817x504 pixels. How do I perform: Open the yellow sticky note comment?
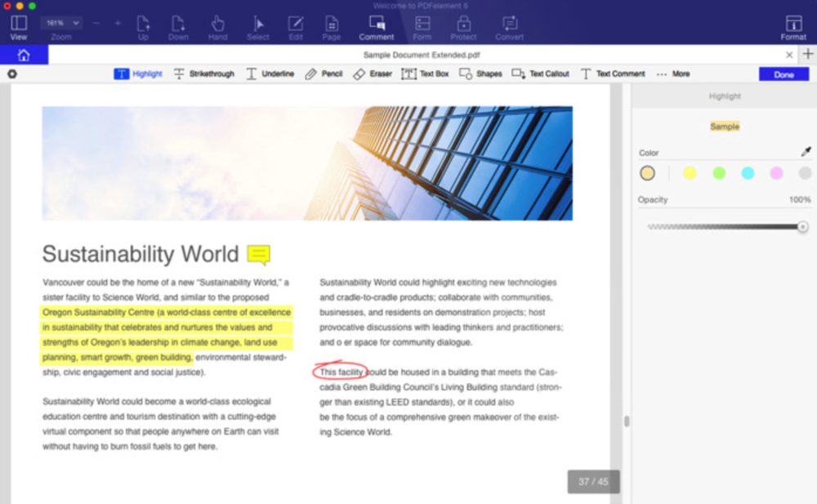(x=258, y=254)
